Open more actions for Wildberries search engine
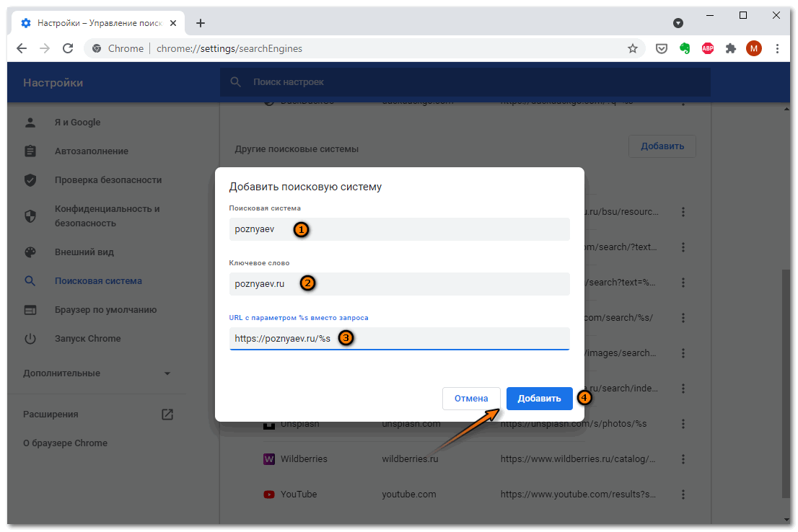The image size is (798, 532). coord(683,459)
